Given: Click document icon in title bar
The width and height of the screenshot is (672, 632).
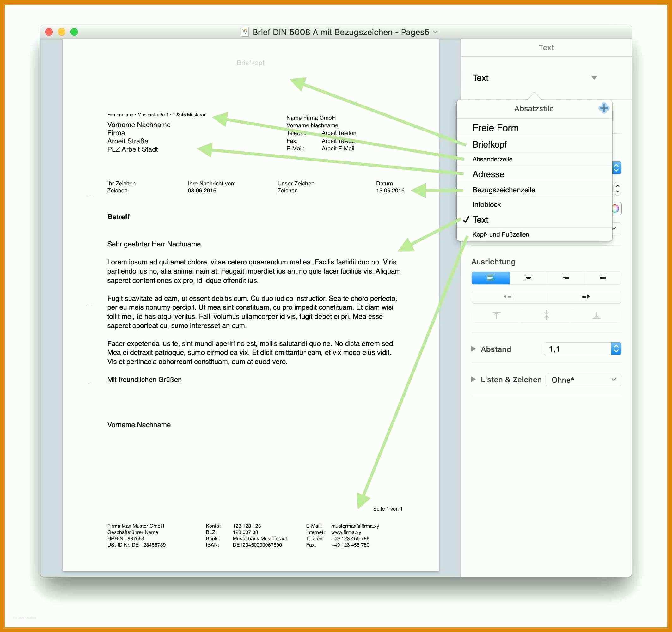Looking at the screenshot, I should pyautogui.click(x=245, y=32).
